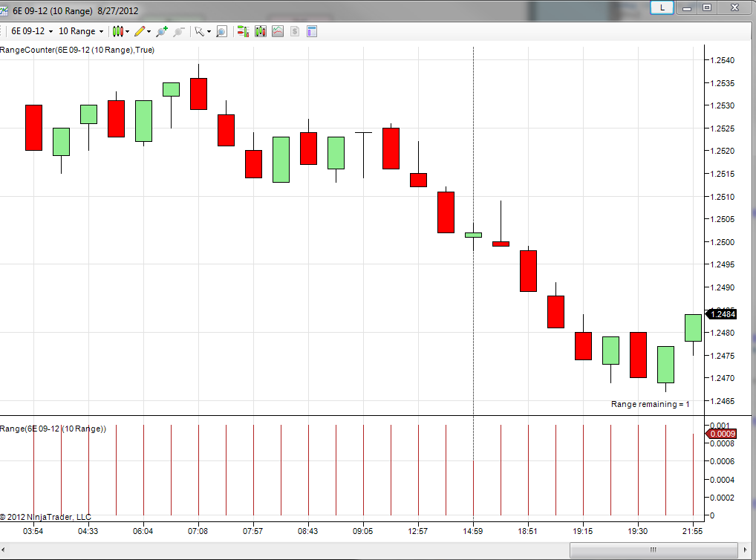Click the Range remaining = 1 text
The height and width of the screenshot is (560, 756).
click(x=650, y=404)
